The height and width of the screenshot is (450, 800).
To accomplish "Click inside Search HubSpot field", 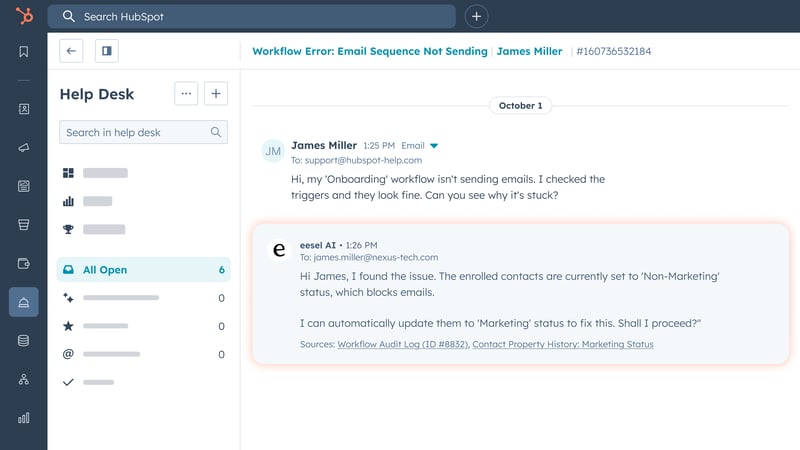I will click(x=252, y=16).
